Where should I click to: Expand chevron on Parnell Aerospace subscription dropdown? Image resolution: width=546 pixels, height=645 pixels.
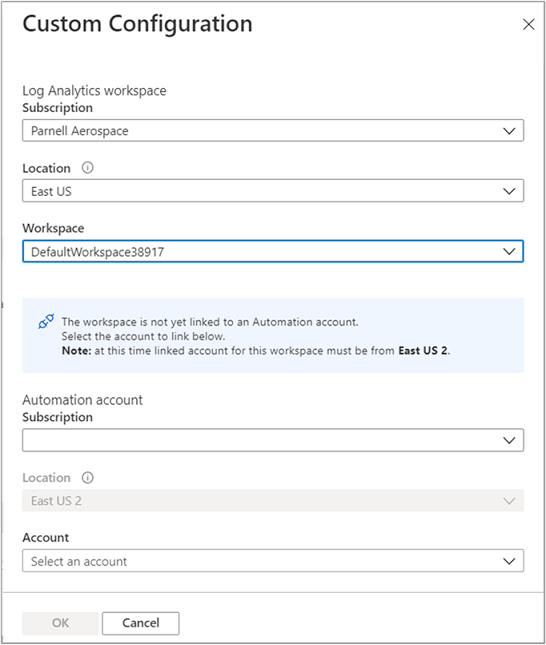(x=509, y=131)
